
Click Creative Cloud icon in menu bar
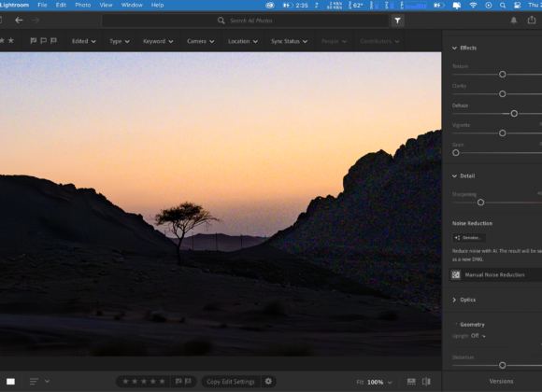pyautogui.click(x=270, y=5)
